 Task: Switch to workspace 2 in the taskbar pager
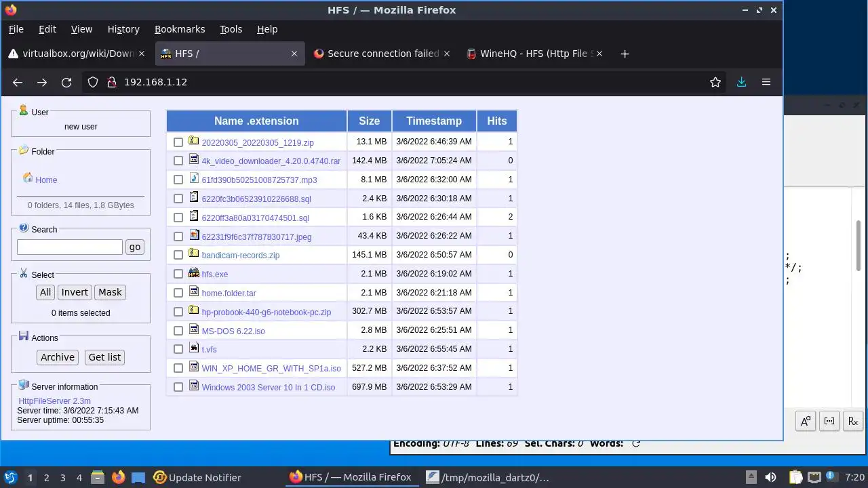click(x=46, y=477)
